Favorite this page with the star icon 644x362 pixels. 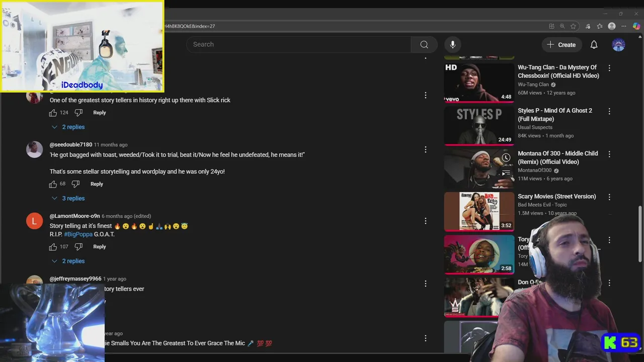click(x=573, y=26)
